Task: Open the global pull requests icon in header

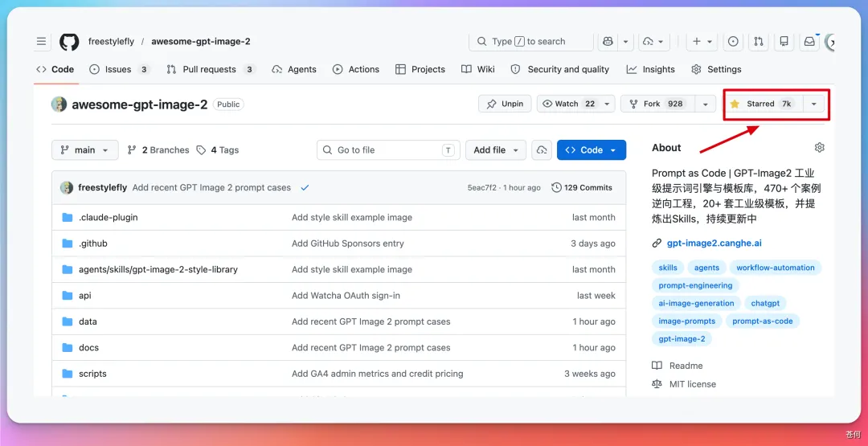Action: 759,42
